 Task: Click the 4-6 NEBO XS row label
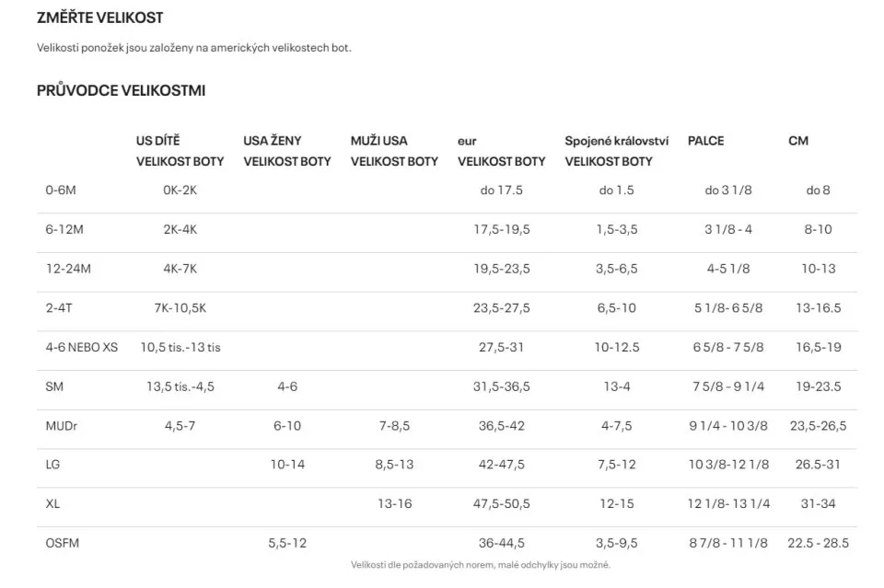click(82, 348)
